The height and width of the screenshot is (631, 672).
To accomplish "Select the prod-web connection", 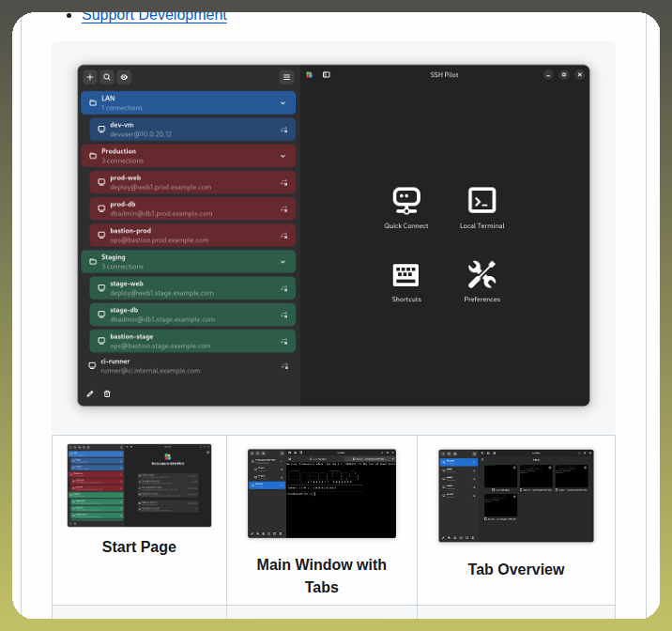I will 192,182.
